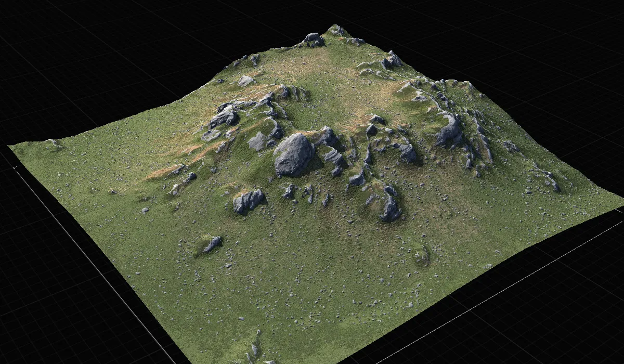624x364 pixels.
Task: Select the small bump at terrain's far-left edge
Action: 54,142
